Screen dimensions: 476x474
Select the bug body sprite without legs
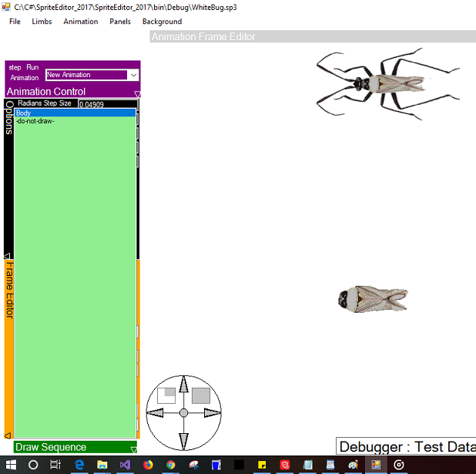373,299
